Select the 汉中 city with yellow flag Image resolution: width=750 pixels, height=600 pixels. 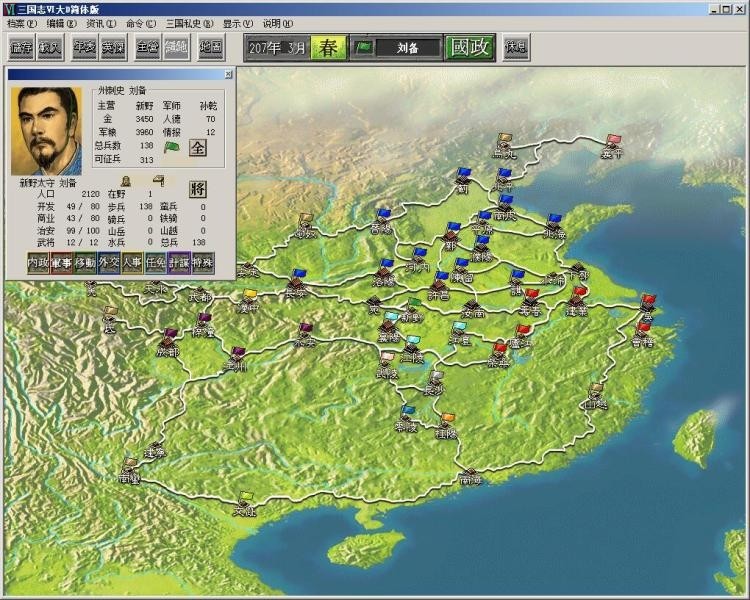248,301
